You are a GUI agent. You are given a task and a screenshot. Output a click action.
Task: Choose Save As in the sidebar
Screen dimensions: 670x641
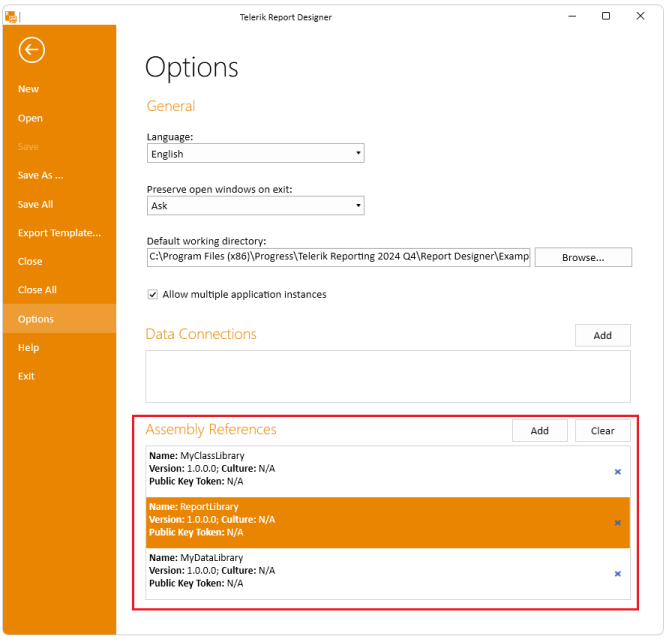coord(41,175)
